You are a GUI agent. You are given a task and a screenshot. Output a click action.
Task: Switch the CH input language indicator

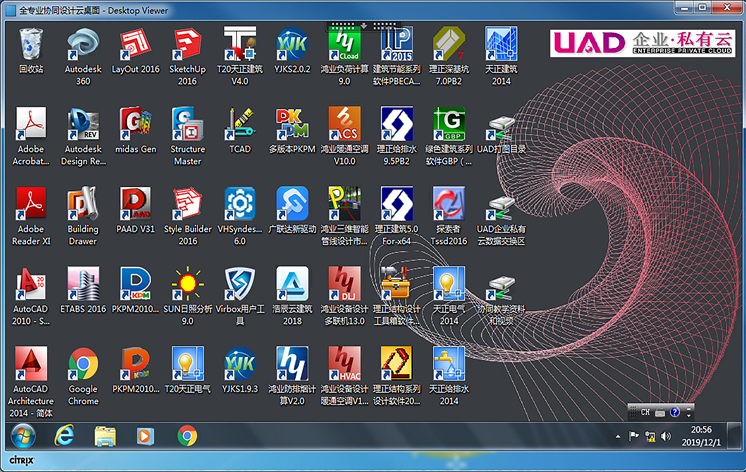coord(646,411)
